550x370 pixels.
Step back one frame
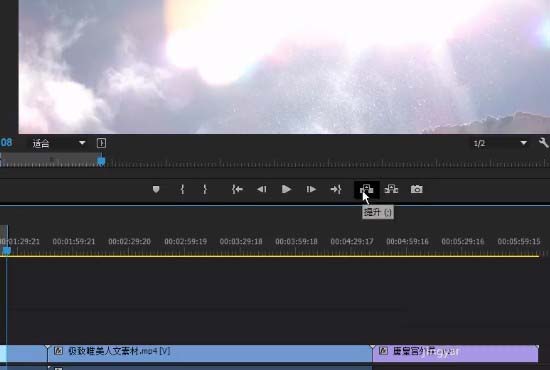tap(262, 189)
